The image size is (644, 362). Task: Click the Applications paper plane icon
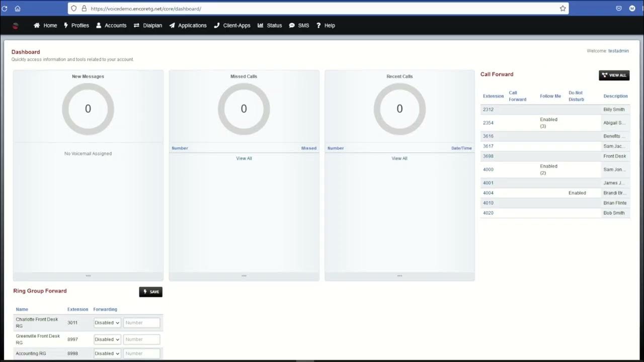(x=172, y=25)
